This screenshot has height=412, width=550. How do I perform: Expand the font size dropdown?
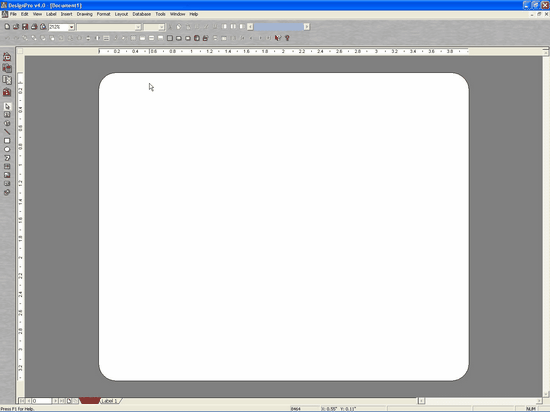pos(161,27)
